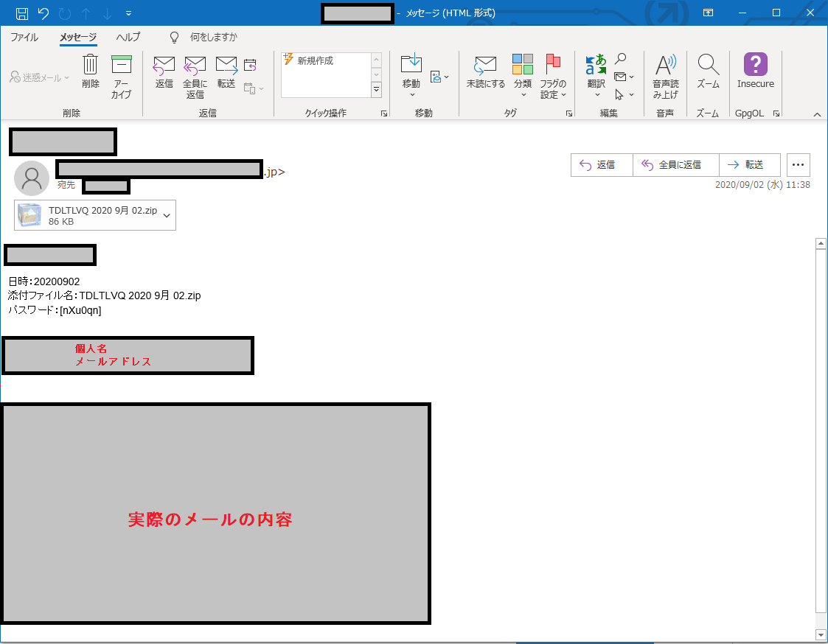Click the Undo arrow in title bar
The image size is (828, 644).
[44, 13]
